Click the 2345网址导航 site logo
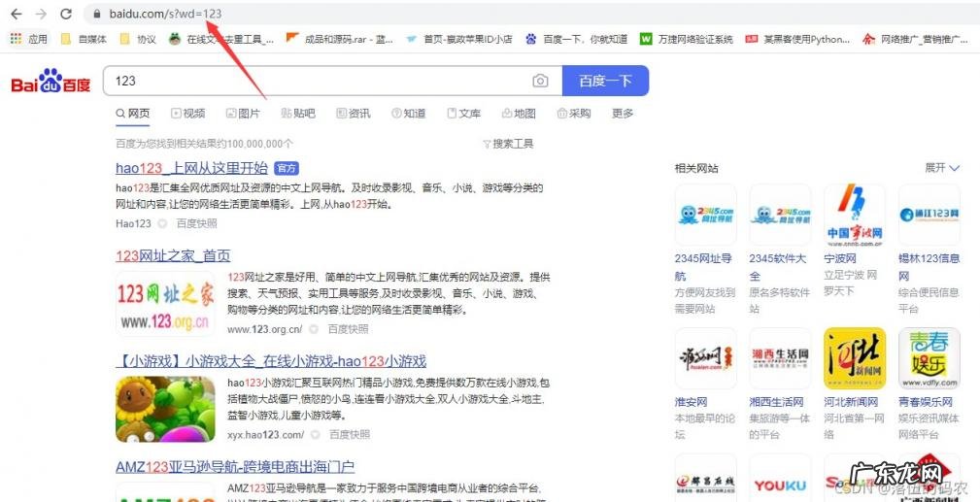The height and width of the screenshot is (502, 980). point(706,215)
